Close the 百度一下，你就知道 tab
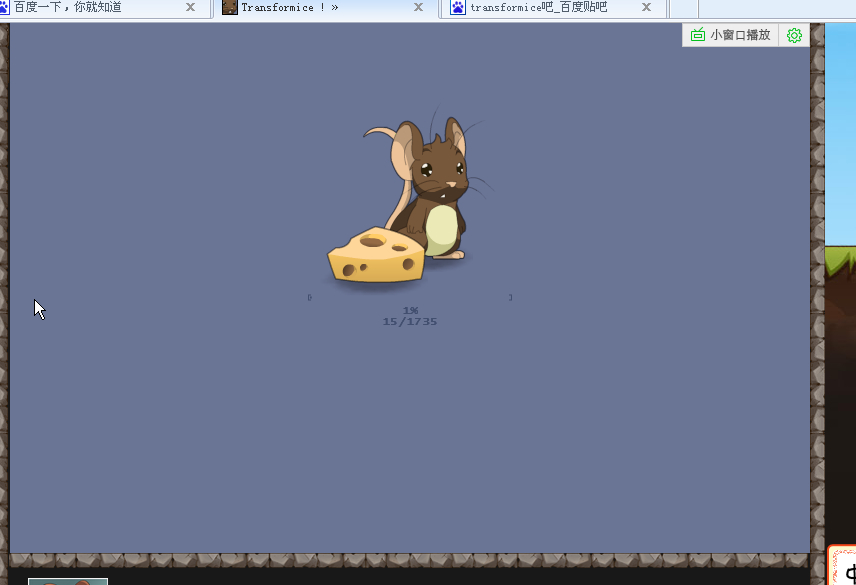 (x=190, y=7)
